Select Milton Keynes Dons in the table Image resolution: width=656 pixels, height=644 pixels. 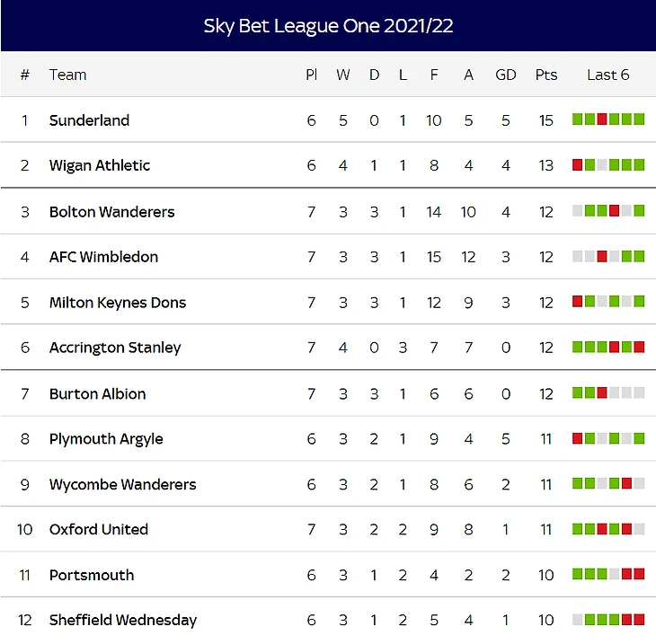pos(118,303)
